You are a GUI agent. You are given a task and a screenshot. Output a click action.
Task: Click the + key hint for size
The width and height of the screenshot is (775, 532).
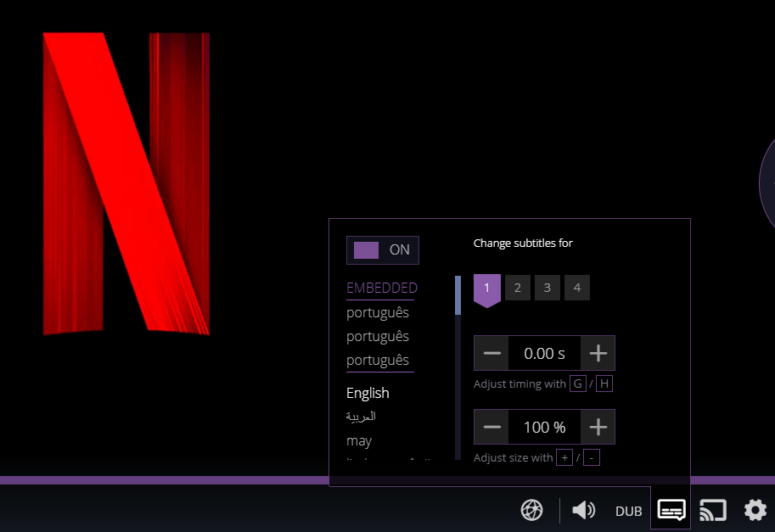tap(564, 457)
